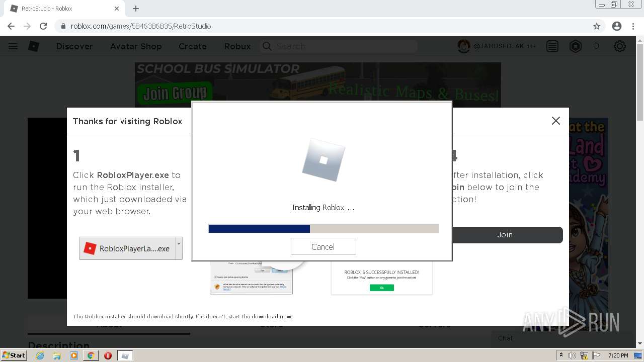Click the Windows Start button
The image size is (644, 362).
click(x=14, y=355)
